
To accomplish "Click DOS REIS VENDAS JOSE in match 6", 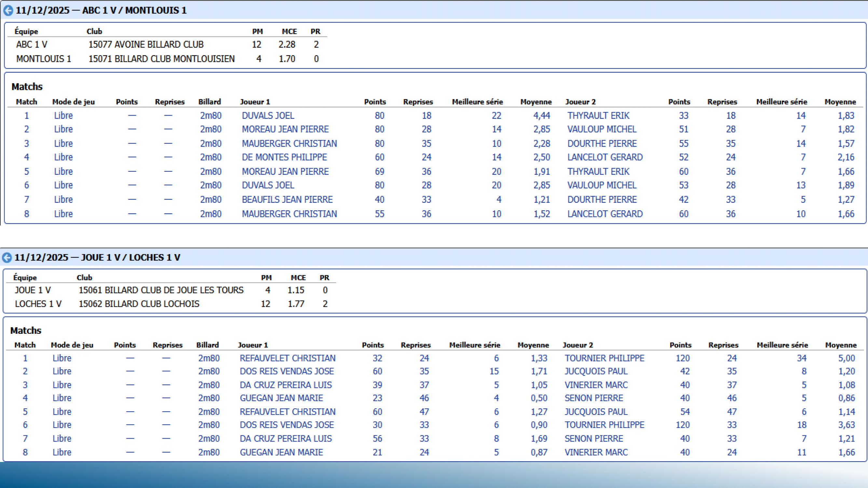I will point(286,425).
